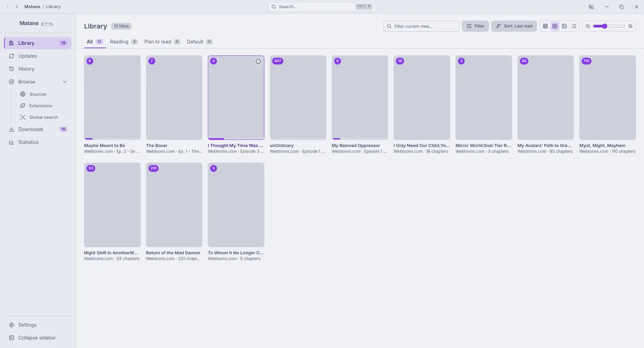Click the zoom in magnifier icon
The image size is (644, 348).
coord(630,26)
